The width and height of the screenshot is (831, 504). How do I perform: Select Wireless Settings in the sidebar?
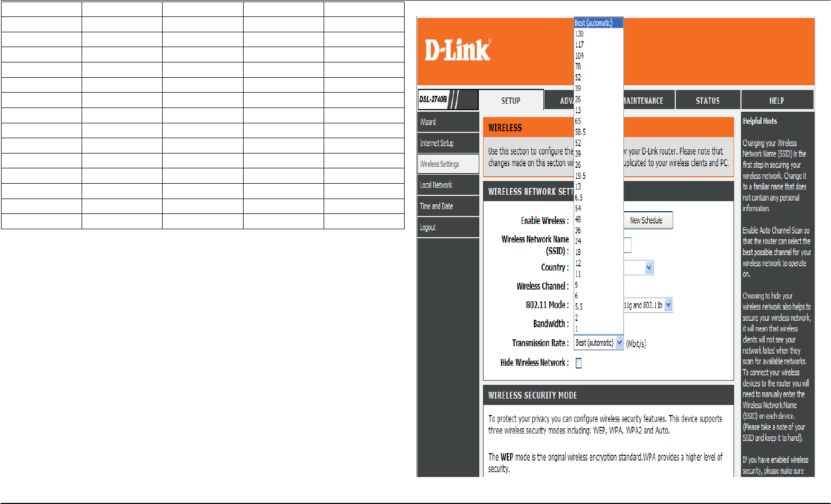(x=448, y=164)
